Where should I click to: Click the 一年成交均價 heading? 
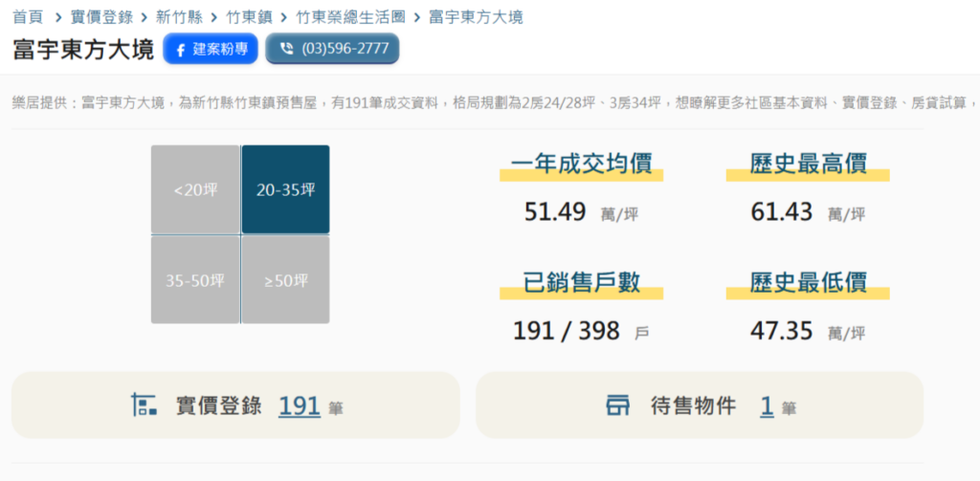pyautogui.click(x=581, y=164)
